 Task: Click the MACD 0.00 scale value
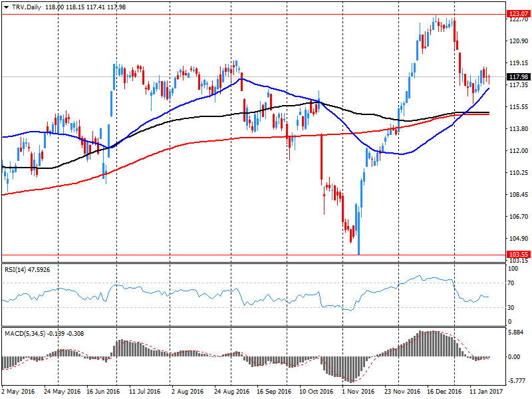(515, 357)
